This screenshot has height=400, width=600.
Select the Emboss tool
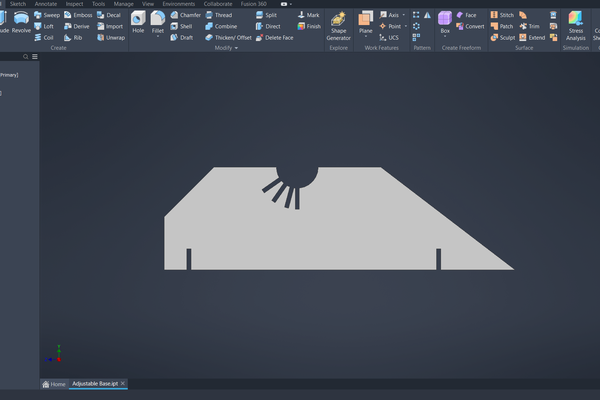click(78, 15)
